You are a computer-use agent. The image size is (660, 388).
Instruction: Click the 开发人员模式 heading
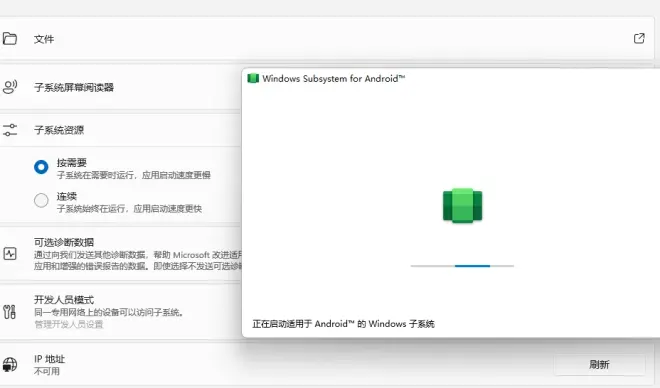(64, 300)
